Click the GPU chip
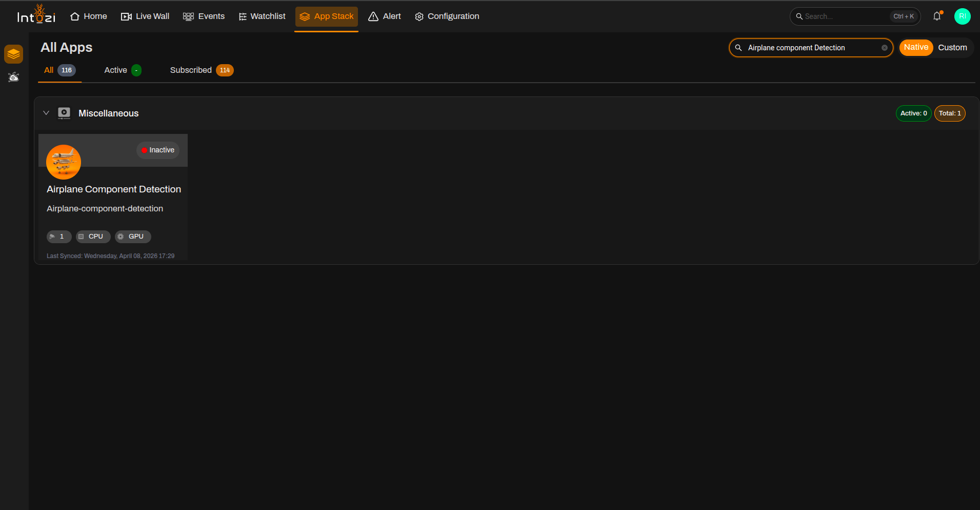Screen dimensions: 980x510 (133, 237)
